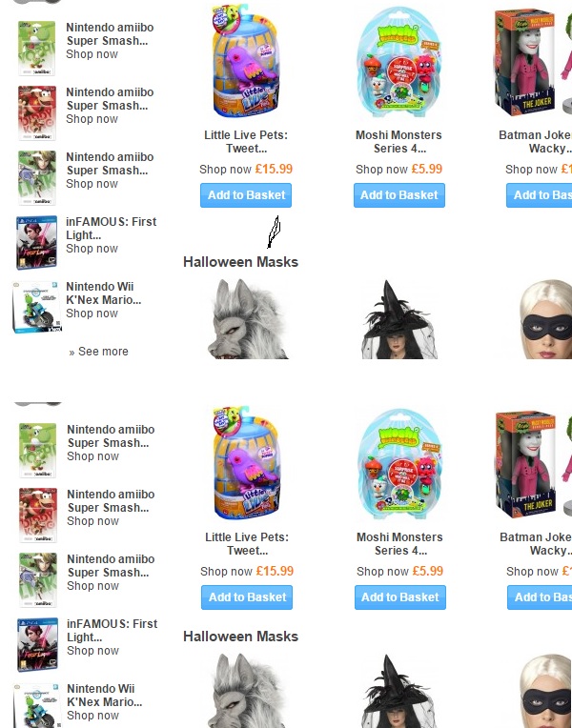Open the lower Diddy Kong amiibo thumbnail
The height and width of the screenshot is (728, 572).
[37, 515]
